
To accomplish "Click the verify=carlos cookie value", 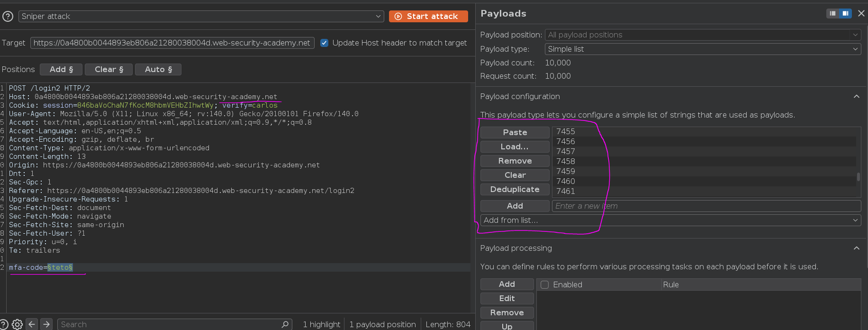I will (250, 105).
